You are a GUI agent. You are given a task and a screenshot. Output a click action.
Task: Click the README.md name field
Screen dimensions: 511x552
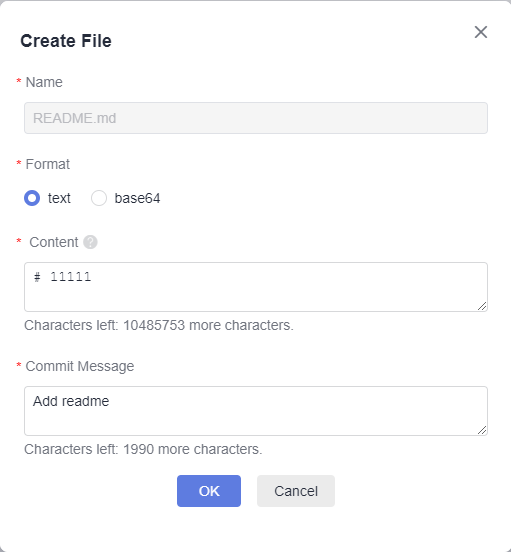tap(256, 118)
